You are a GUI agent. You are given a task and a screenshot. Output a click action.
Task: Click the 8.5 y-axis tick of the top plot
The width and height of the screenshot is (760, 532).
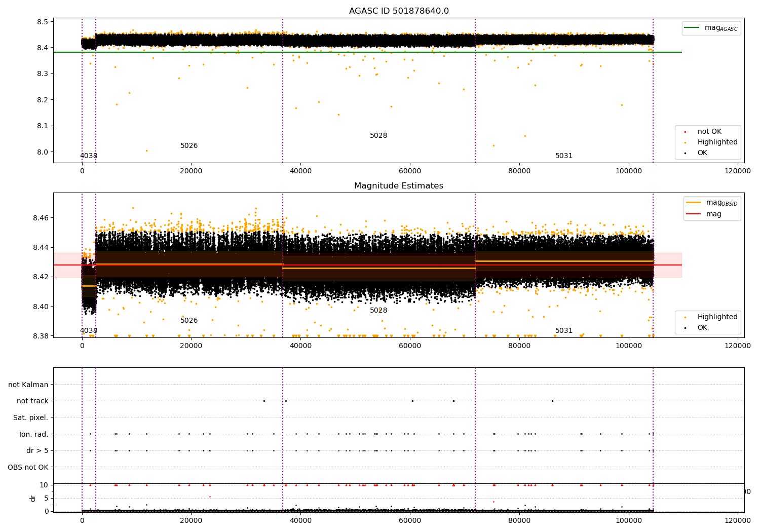43,22
